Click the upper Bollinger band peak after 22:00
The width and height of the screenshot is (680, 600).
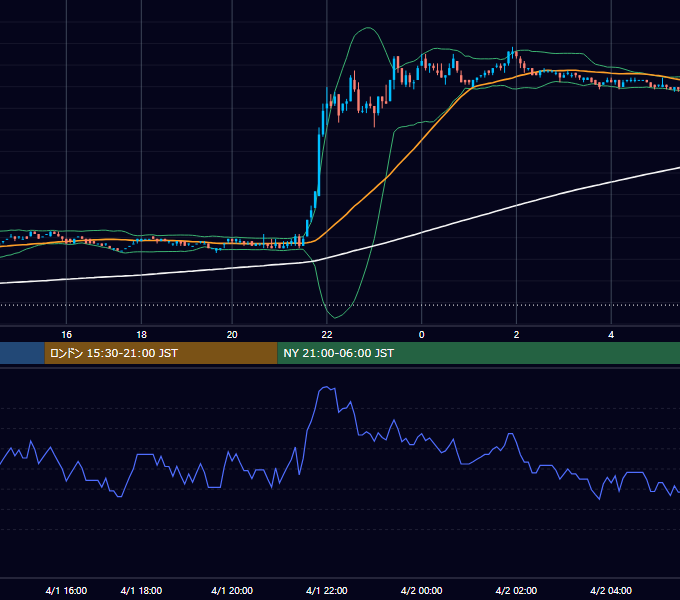coord(368,28)
